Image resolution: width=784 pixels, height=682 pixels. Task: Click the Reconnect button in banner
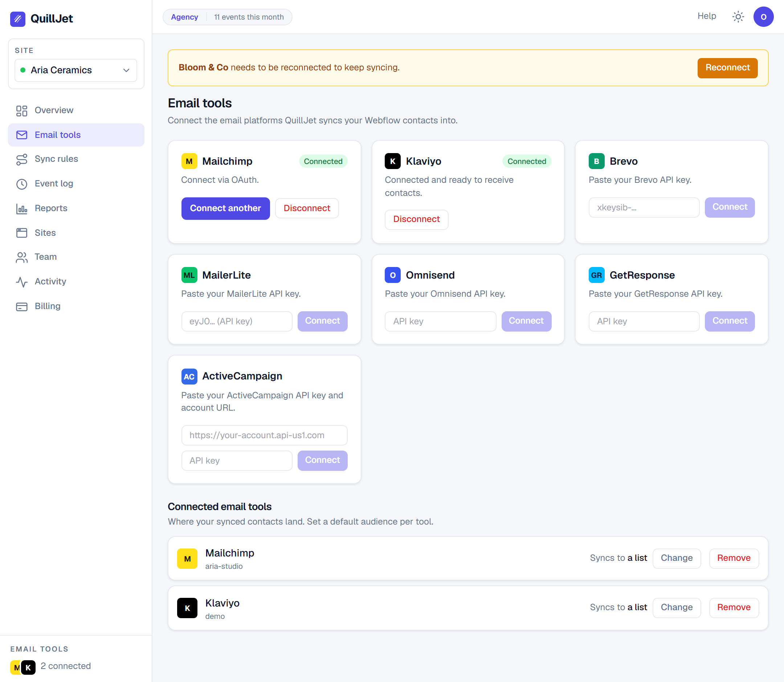pyautogui.click(x=727, y=68)
